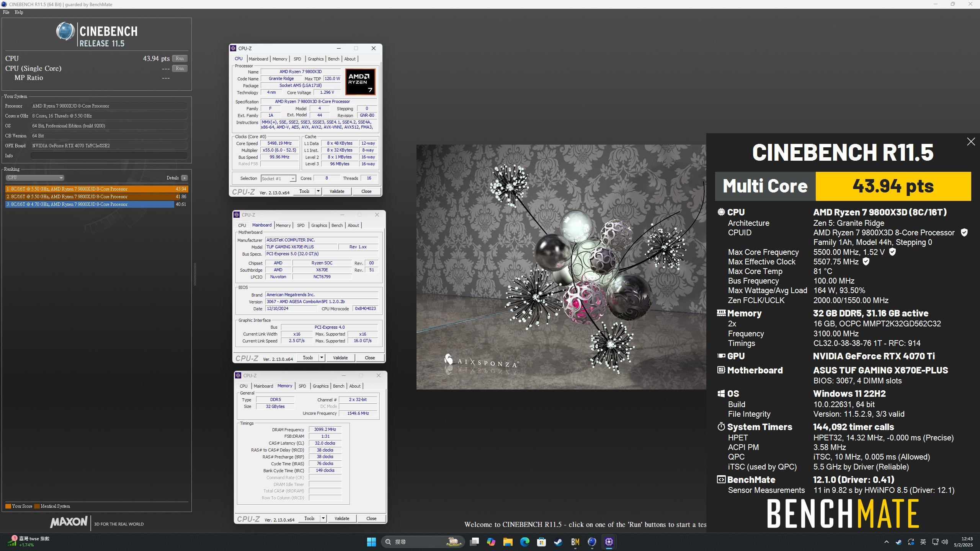Switch to BenchMate taskbar icon

[x=575, y=542]
